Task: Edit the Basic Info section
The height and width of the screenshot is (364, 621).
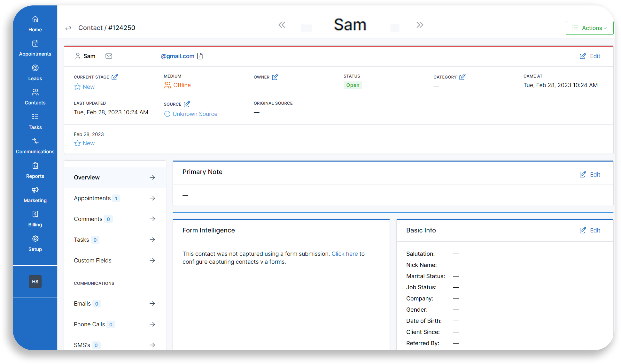Action: tap(590, 230)
